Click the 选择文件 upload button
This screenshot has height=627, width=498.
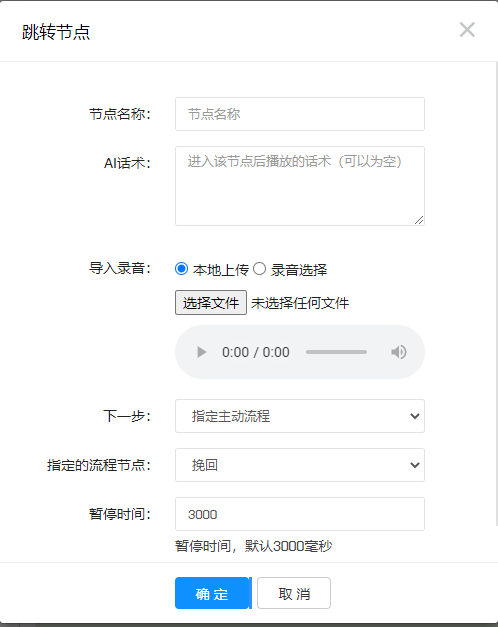click(211, 303)
